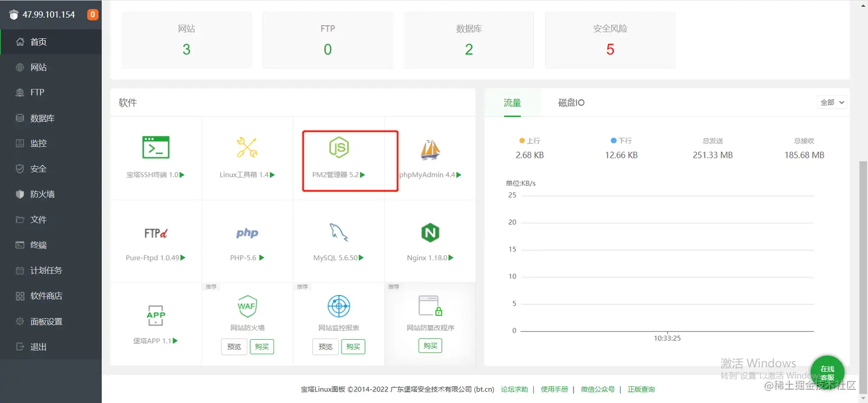
Task: Open the 使用手册 footer link
Action: click(x=555, y=389)
